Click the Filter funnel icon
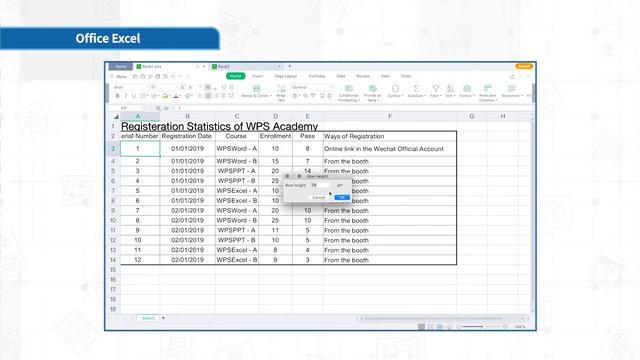The width and height of the screenshot is (640, 360). tap(436, 88)
